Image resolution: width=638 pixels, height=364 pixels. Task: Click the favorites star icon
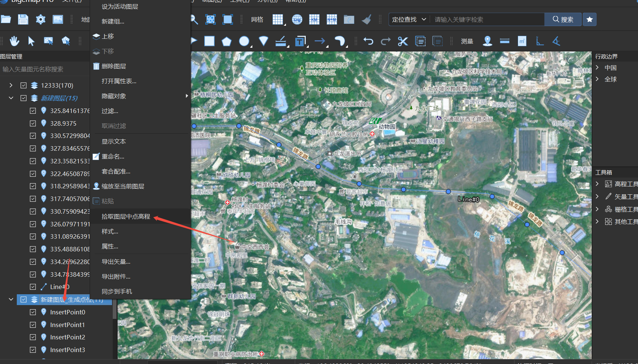[x=589, y=19]
